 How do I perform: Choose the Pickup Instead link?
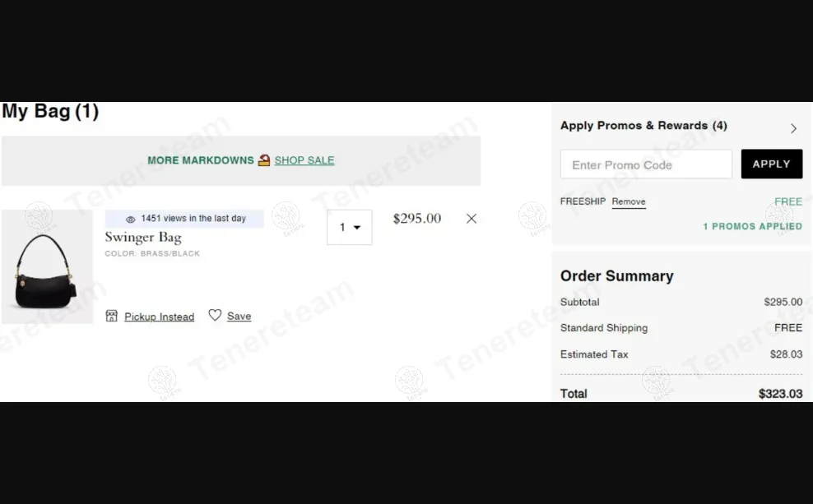coord(159,317)
